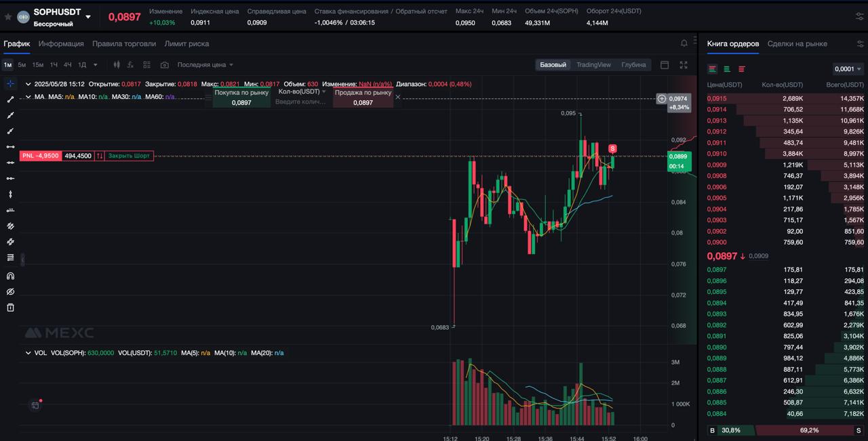Screen dimensions: 868x441
Task: Take a chart screenshot with camera icon
Action: [165, 65]
